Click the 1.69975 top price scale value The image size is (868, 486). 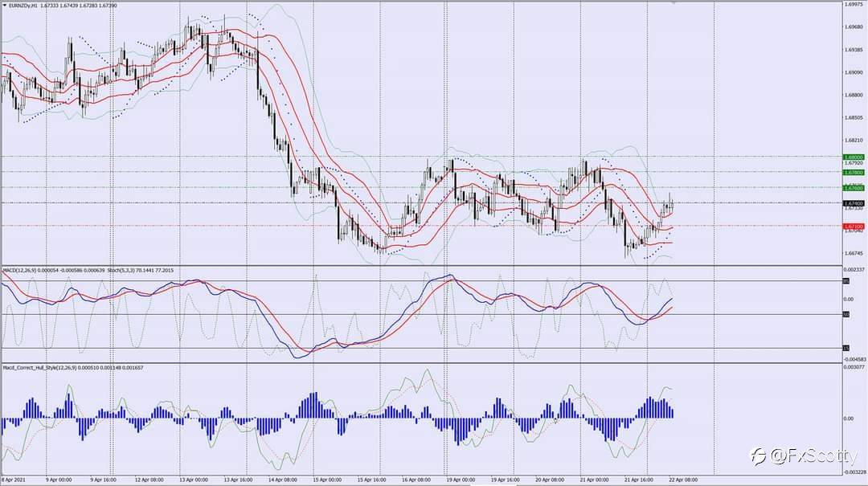tap(853, 4)
